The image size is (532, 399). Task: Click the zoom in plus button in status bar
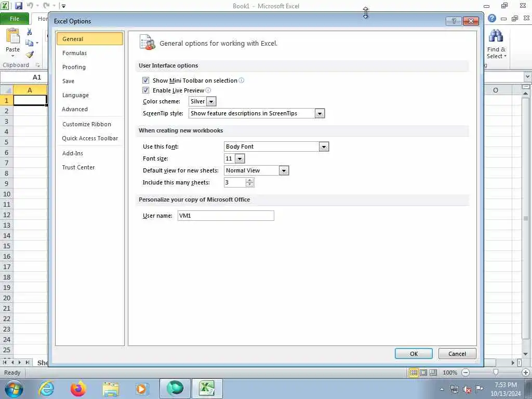pos(526,373)
